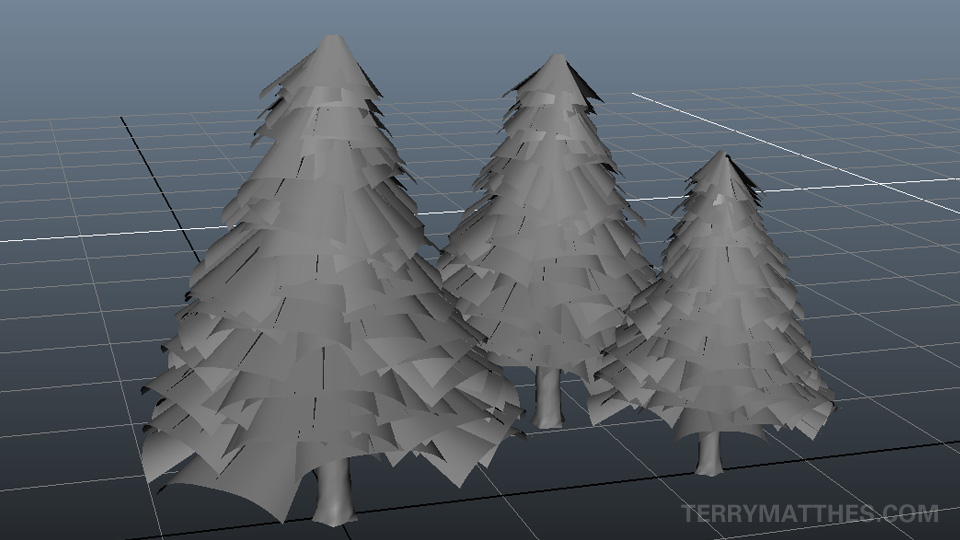
Task: Pick the trunk of the largest tree
Action: coord(334,493)
